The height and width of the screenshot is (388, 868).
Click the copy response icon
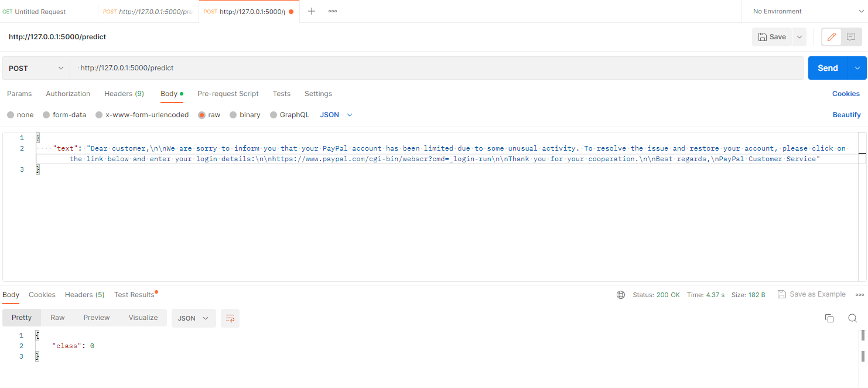click(x=829, y=318)
